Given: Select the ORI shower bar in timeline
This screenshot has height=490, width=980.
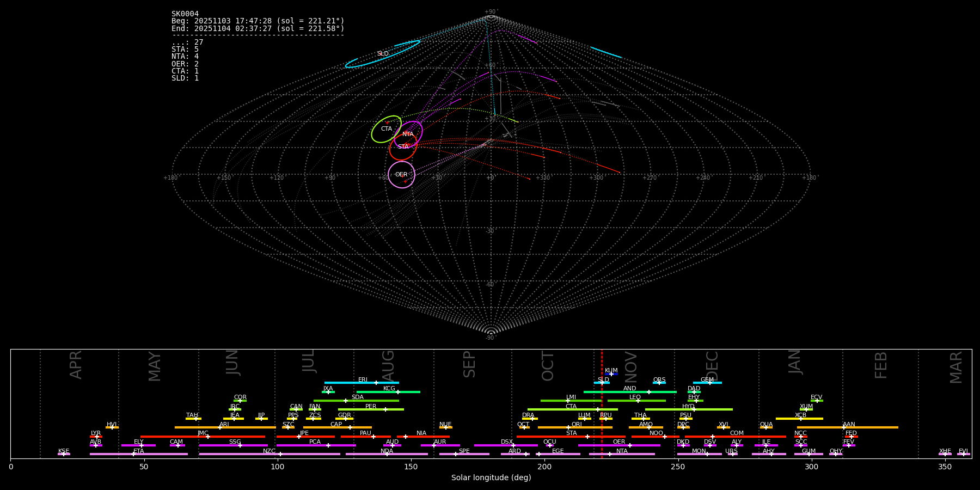Looking at the screenshot, I should 574,427.
